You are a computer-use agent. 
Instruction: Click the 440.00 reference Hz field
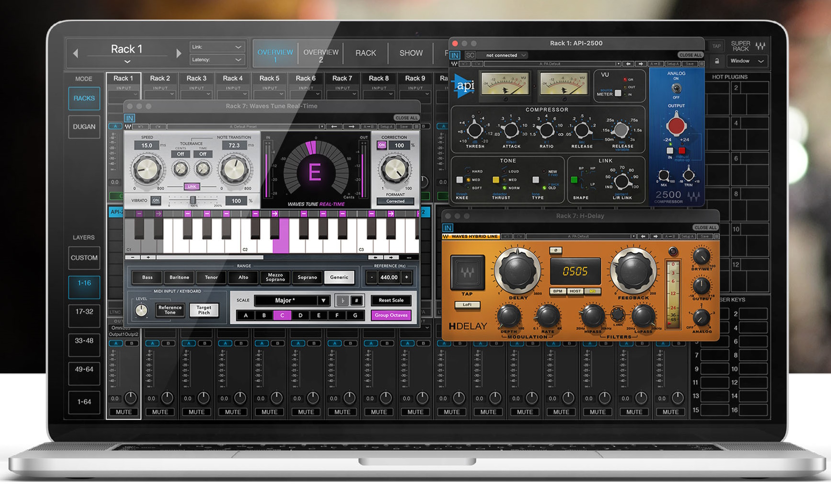coord(389,277)
